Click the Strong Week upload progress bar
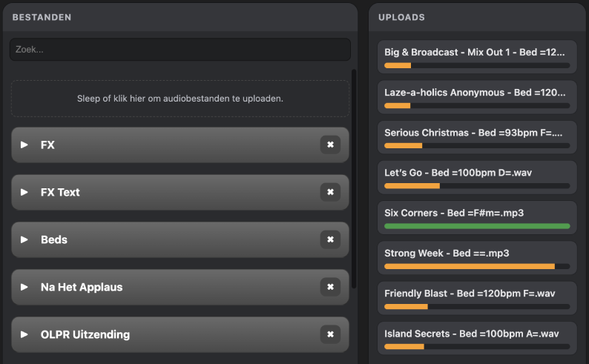The width and height of the screenshot is (589, 364). (x=477, y=266)
